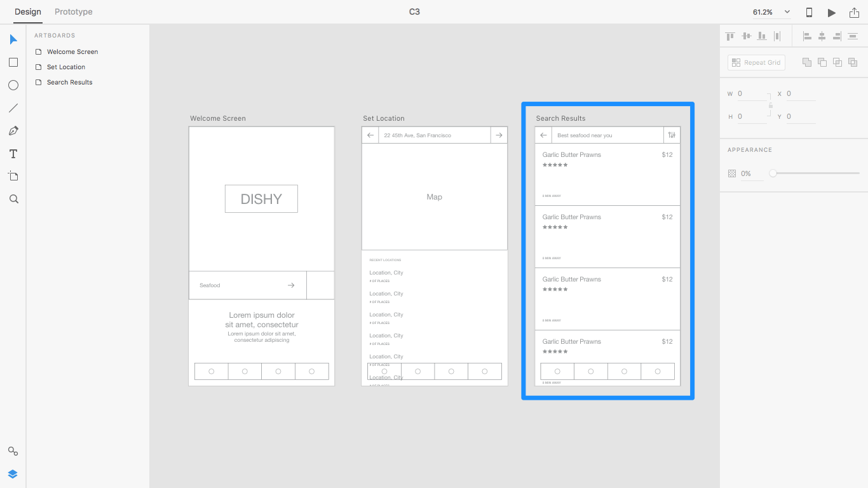Viewport: 868px width, 488px height.
Task: Choose the Artboard tool
Action: coord(13,176)
